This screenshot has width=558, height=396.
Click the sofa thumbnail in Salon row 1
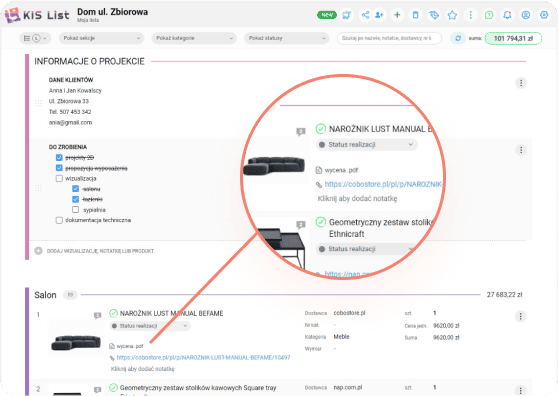[76, 342]
